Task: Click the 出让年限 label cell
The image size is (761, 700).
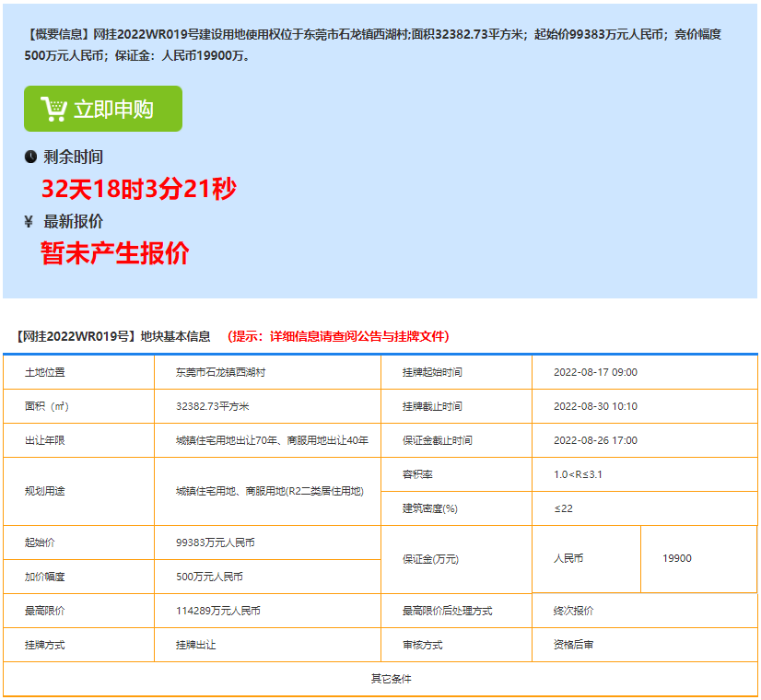Action: tap(78, 440)
